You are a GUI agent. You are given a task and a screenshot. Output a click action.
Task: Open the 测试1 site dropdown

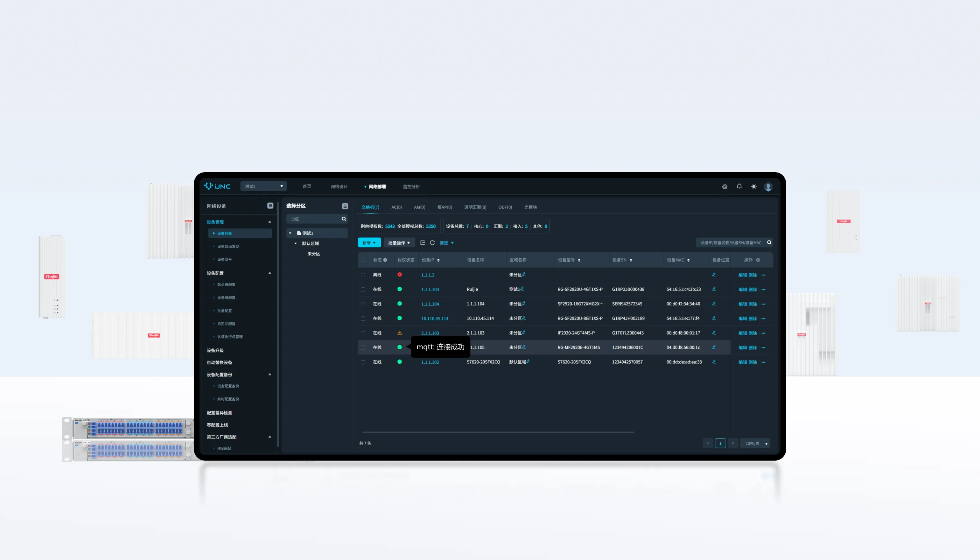(264, 186)
